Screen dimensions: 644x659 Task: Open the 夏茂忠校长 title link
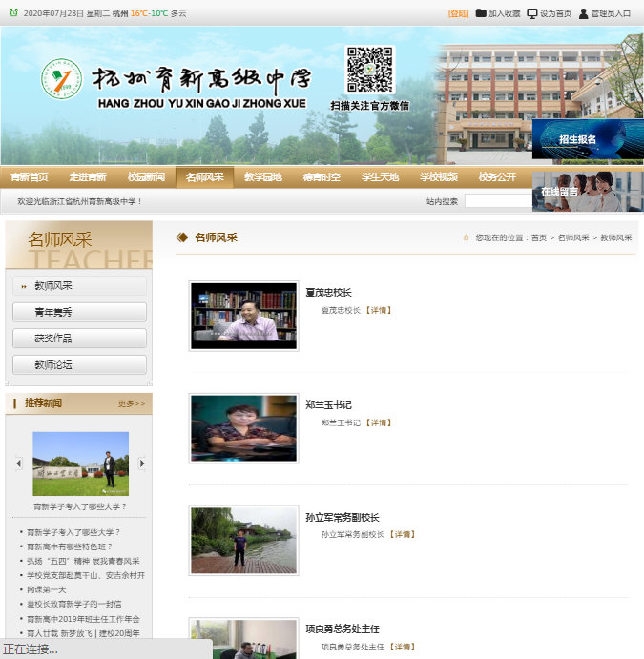coord(328,292)
